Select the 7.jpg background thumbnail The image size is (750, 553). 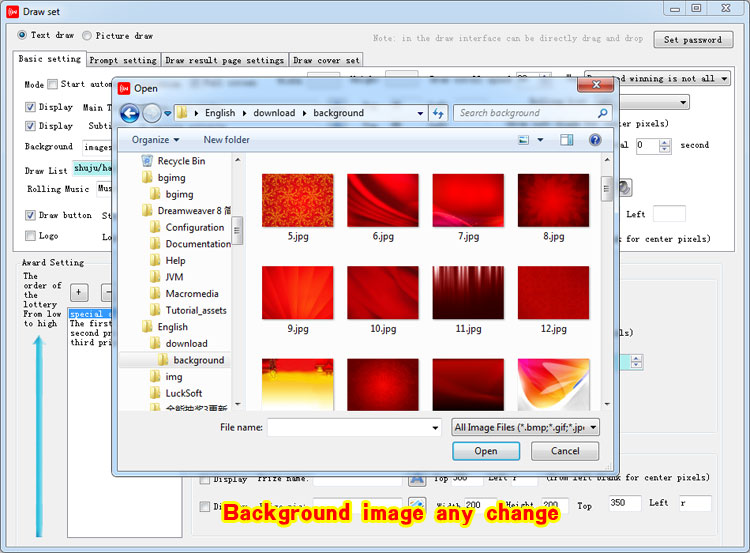tap(468, 200)
